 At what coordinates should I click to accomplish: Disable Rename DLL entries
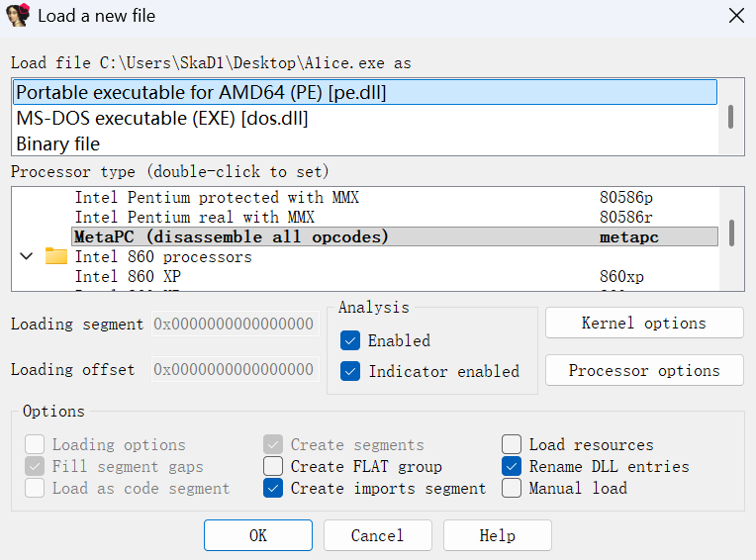[x=512, y=466]
